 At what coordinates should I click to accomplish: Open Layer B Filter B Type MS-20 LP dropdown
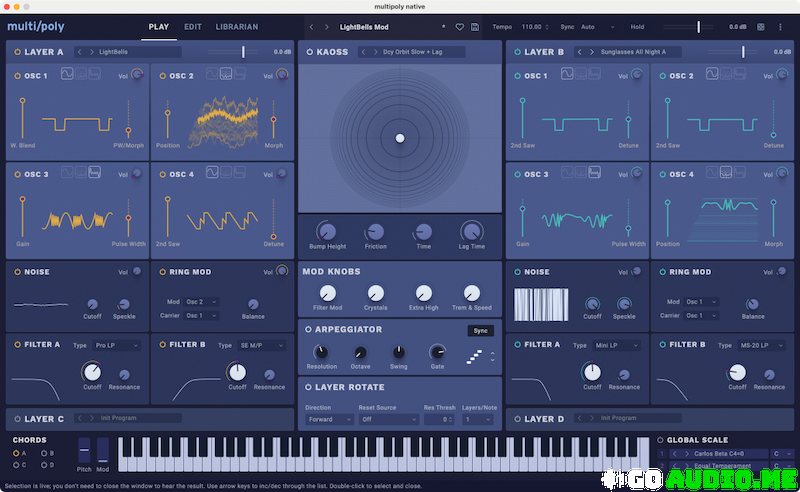point(761,346)
